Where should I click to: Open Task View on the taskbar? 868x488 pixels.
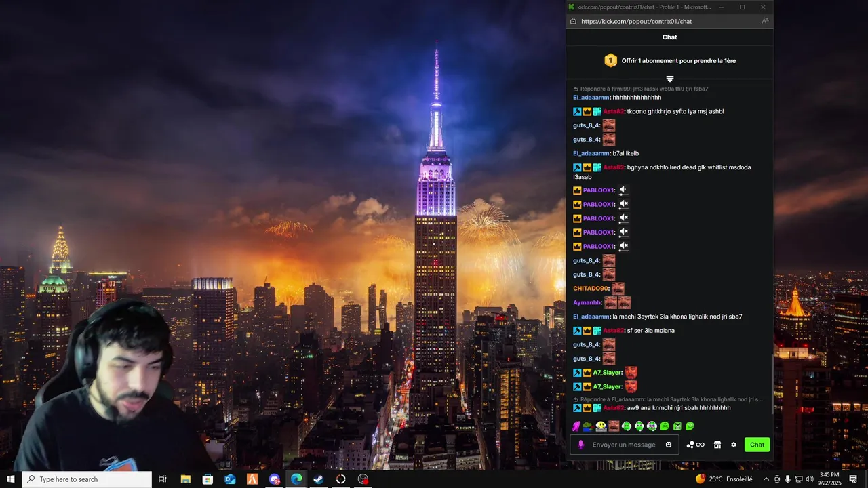point(163,479)
